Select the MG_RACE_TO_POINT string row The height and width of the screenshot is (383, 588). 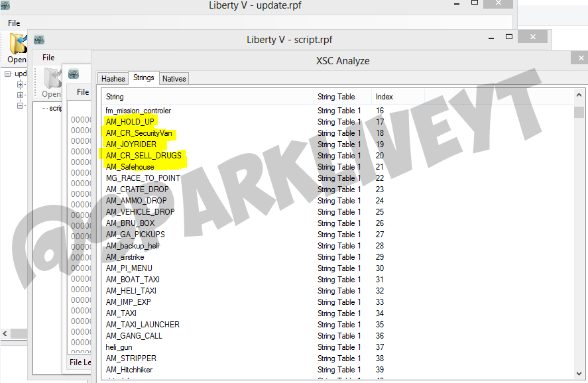click(x=337, y=178)
